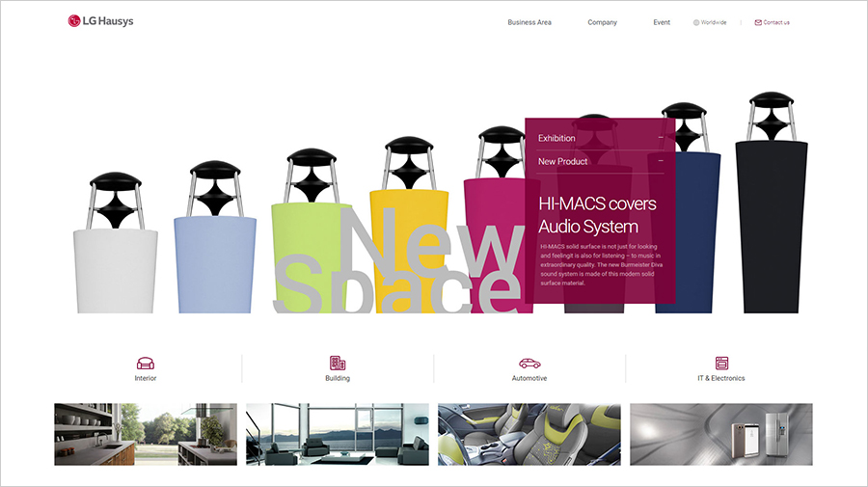Select the Exhibition heading
Image resolution: width=868 pixels, height=487 pixels.
pyautogui.click(x=556, y=138)
